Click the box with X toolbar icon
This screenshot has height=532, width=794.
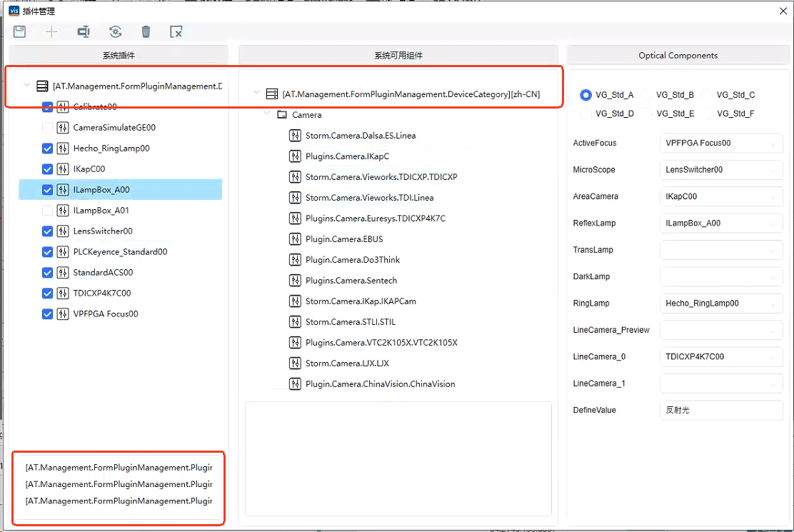point(176,31)
